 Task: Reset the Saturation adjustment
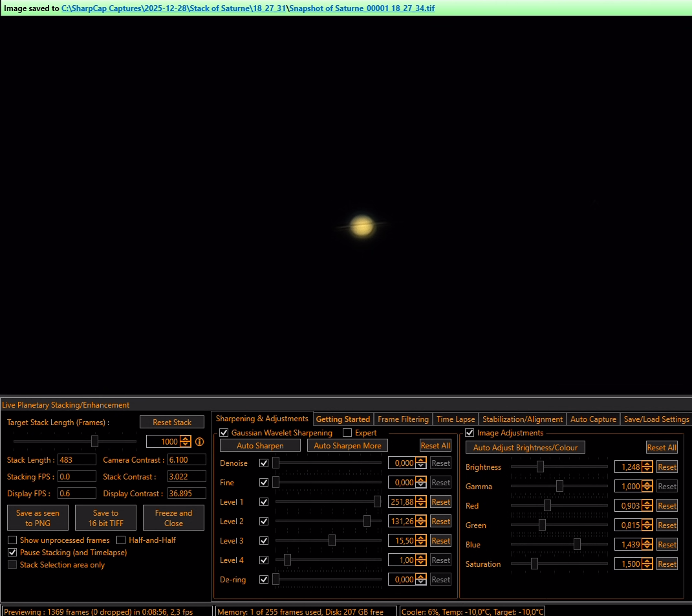click(x=667, y=564)
